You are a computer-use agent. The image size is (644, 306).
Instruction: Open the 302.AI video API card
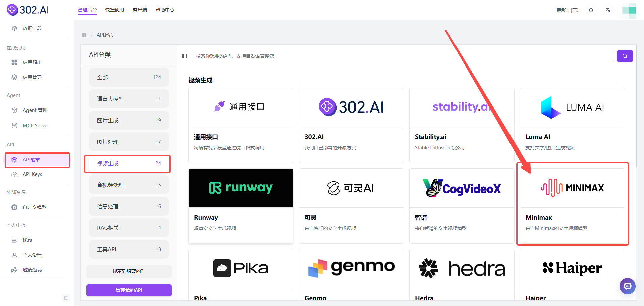pyautogui.click(x=351, y=125)
